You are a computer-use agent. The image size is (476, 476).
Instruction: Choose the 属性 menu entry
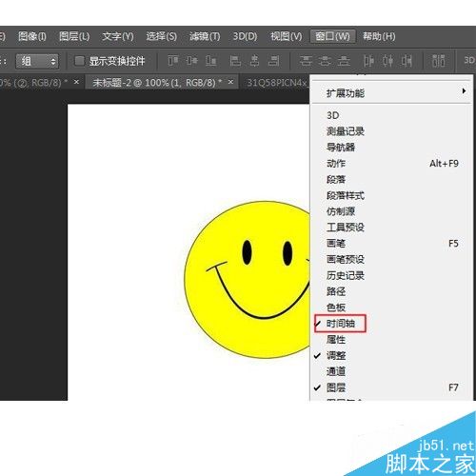pyautogui.click(x=391, y=340)
